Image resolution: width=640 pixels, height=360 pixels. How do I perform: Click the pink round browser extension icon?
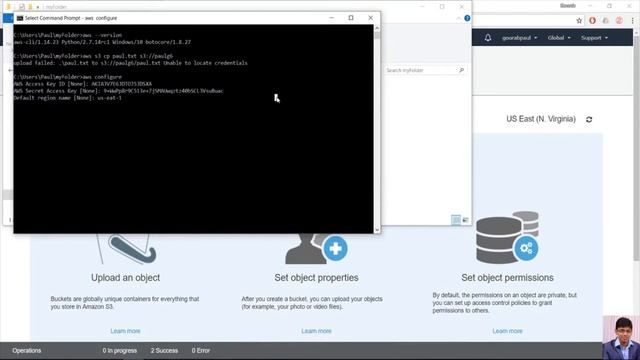pos(619,20)
